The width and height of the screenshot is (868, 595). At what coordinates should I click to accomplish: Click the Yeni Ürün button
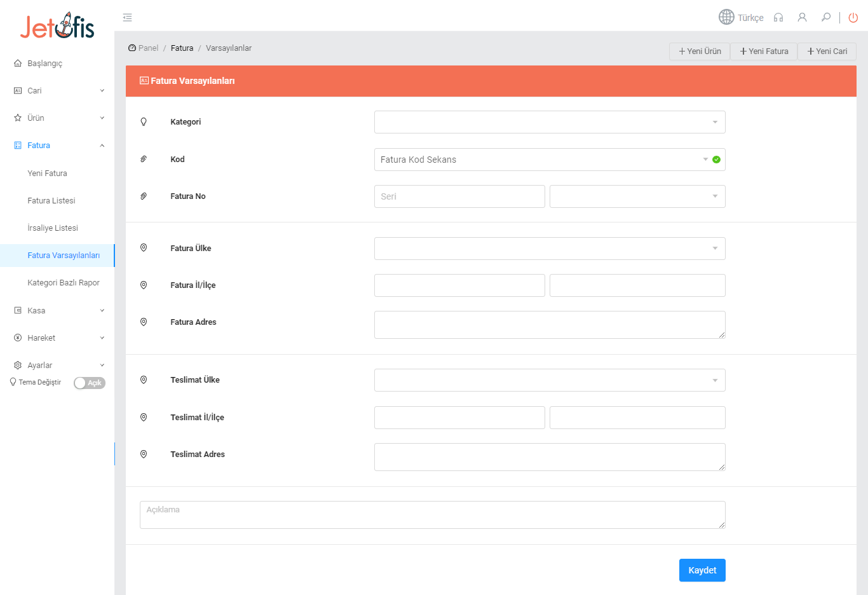700,51
